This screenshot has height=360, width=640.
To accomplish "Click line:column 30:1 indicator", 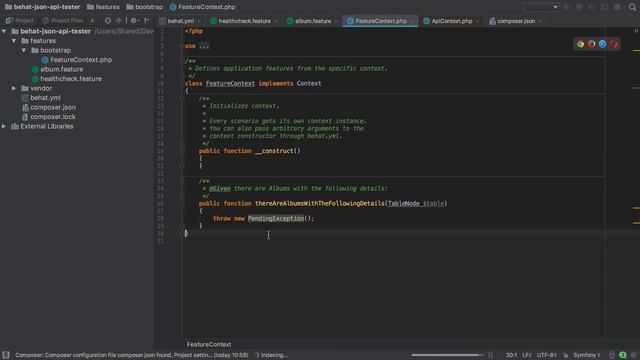I will pyautogui.click(x=512, y=355).
